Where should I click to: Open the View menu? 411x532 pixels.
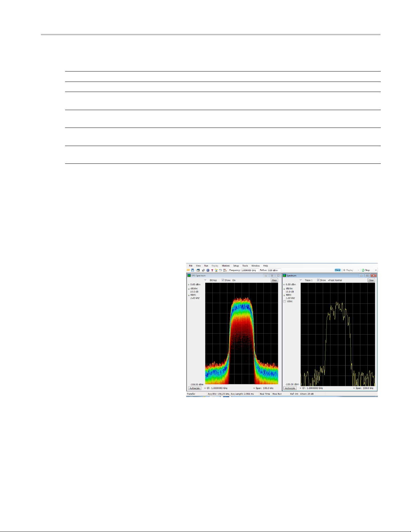tap(198, 266)
